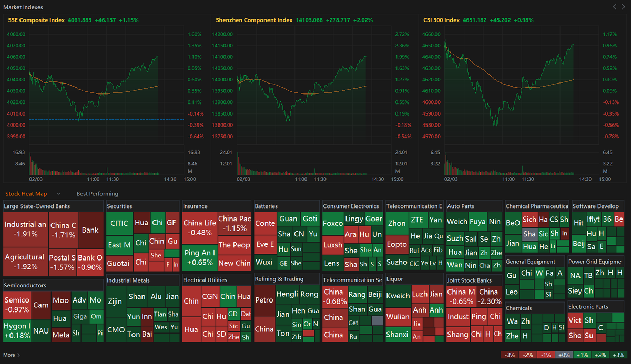This screenshot has width=631, height=364.
Task: Select the -1% legend swatch
Action: point(545,355)
